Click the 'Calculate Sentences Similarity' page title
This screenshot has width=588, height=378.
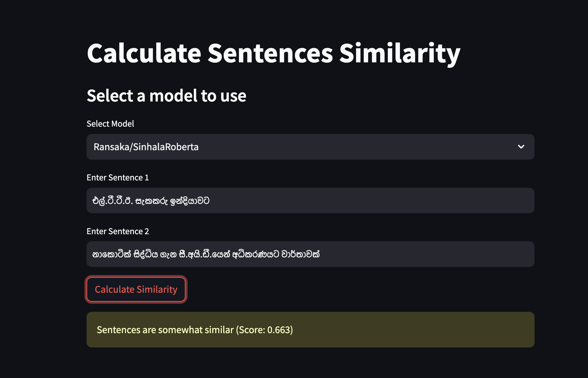point(273,53)
